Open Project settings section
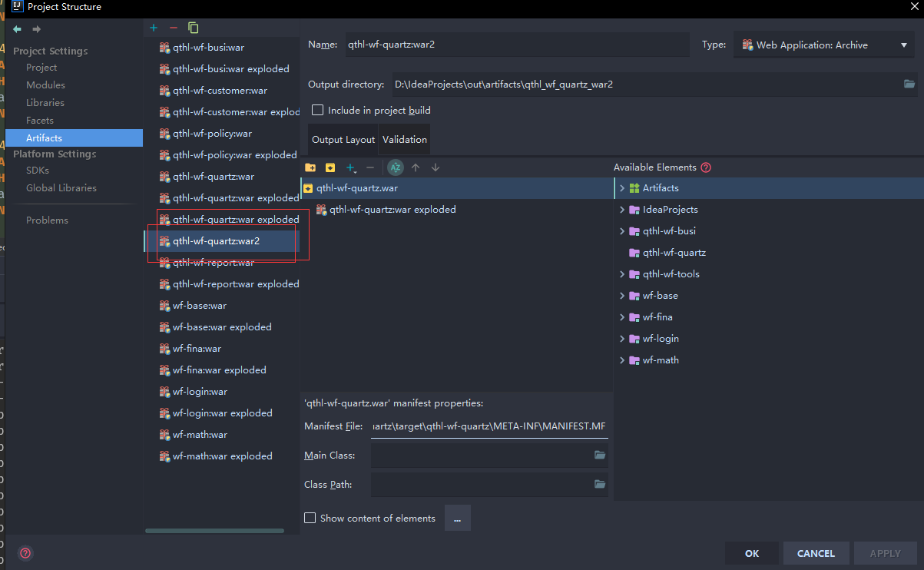The height and width of the screenshot is (570, 924). (41, 68)
